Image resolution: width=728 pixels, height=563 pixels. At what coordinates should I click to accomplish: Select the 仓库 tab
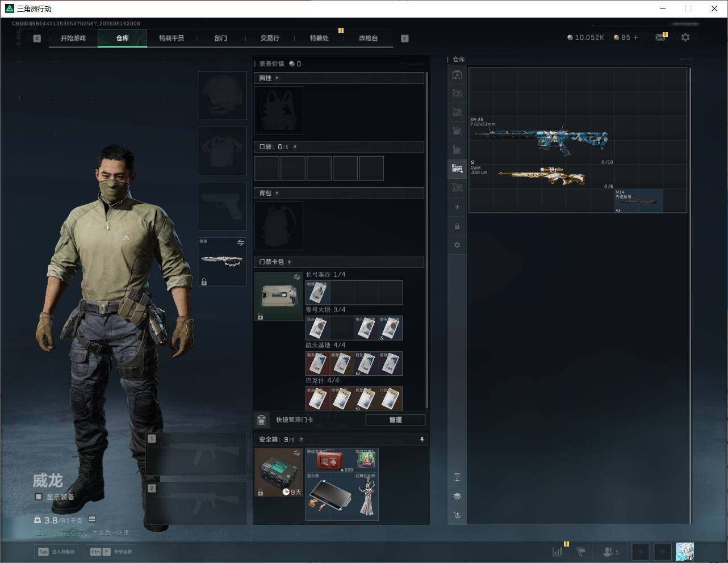click(123, 38)
